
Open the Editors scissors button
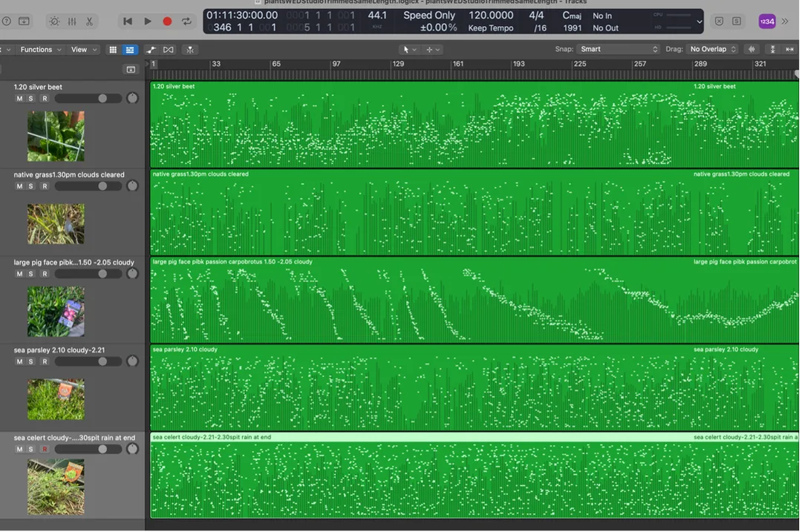click(90, 22)
